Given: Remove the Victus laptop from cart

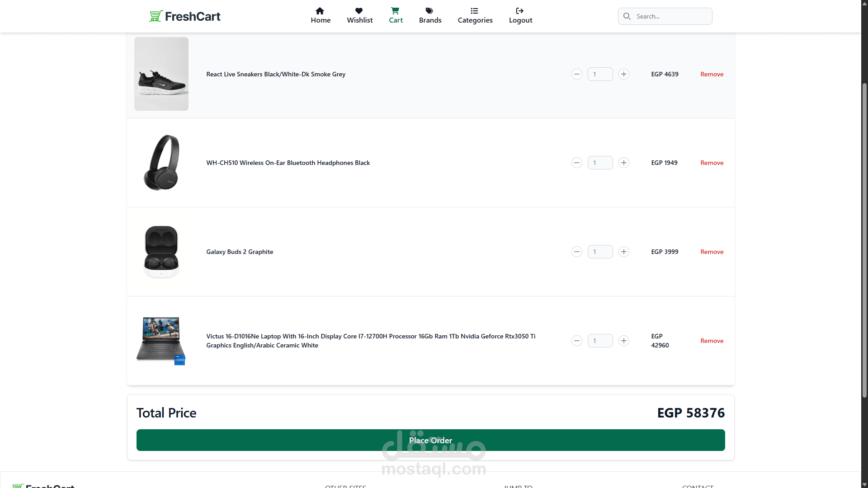Looking at the screenshot, I should coord(712,341).
